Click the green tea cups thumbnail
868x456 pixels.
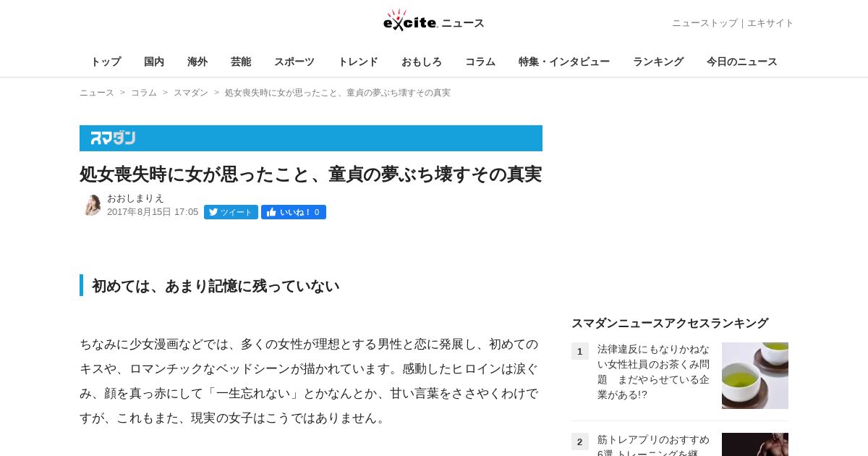click(755, 376)
